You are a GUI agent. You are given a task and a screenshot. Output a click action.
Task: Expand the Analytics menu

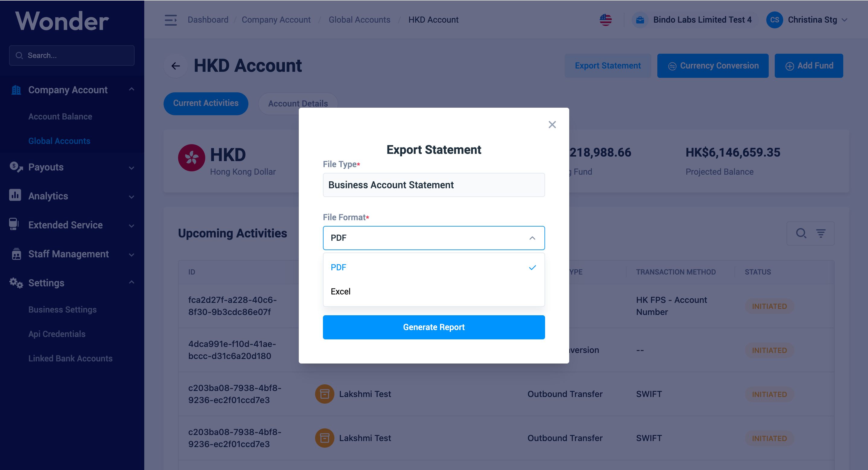click(x=132, y=197)
